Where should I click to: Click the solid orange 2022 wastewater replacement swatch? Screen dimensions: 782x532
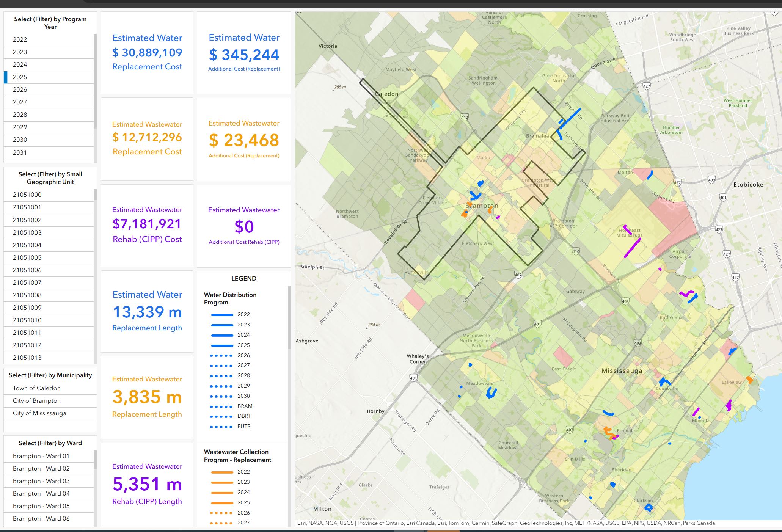(x=222, y=472)
